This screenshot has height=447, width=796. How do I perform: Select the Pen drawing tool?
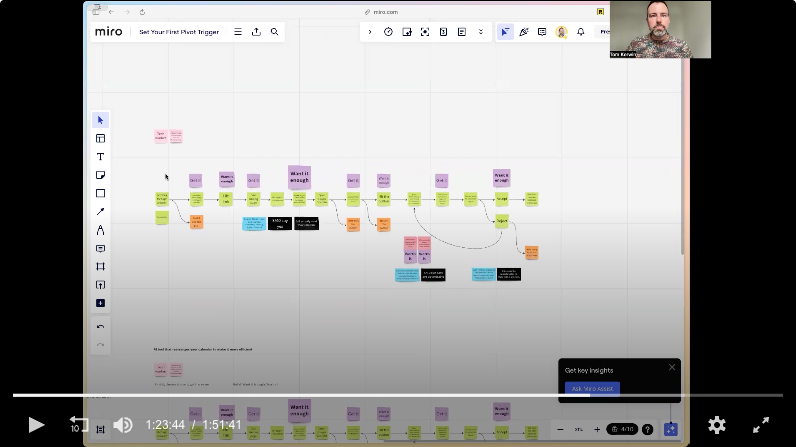pyautogui.click(x=101, y=230)
